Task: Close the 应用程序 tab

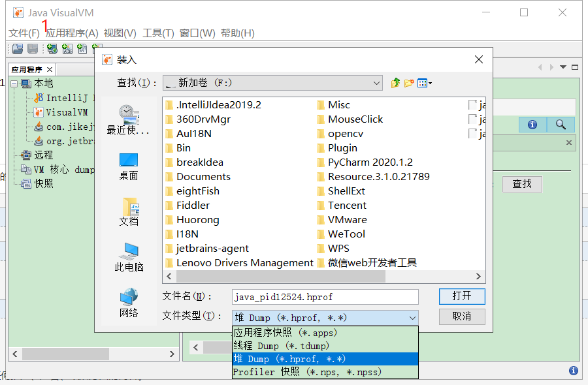Action: (50, 70)
